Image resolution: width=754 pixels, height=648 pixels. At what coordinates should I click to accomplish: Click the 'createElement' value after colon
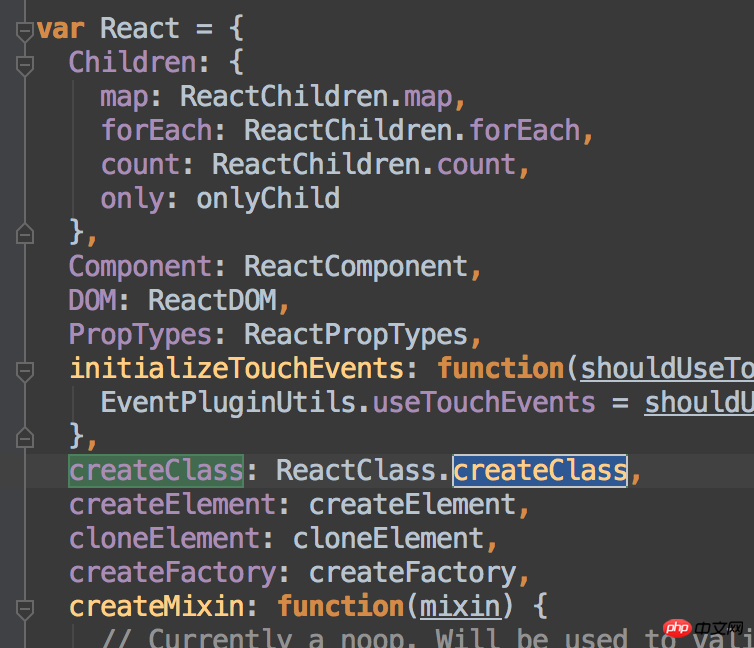tap(413, 505)
